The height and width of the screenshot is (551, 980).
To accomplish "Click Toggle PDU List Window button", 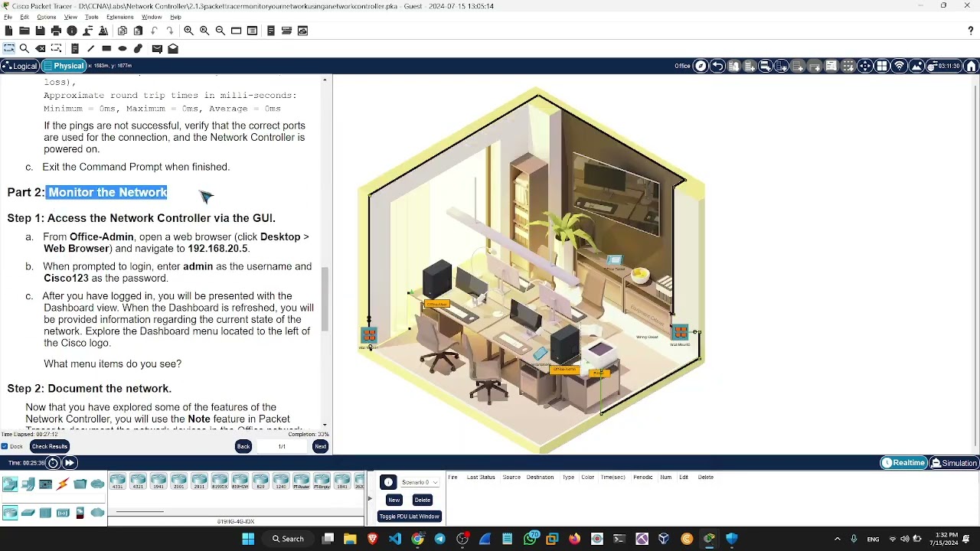I will tap(409, 517).
